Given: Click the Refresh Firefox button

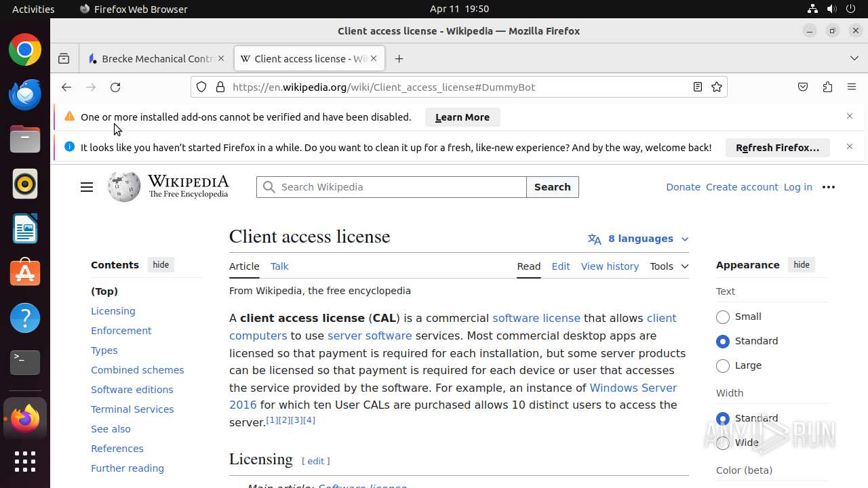Looking at the screenshot, I should point(778,148).
